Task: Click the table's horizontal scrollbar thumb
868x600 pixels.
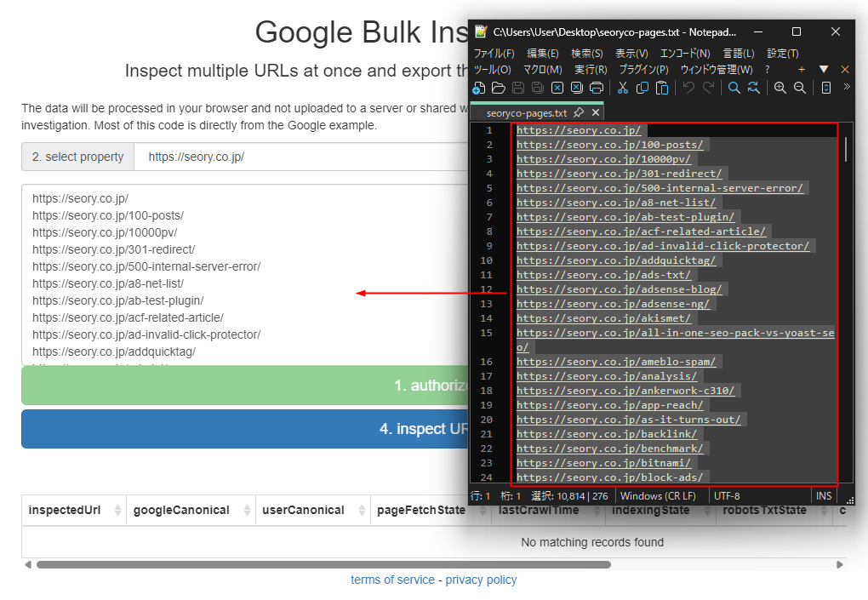Action: click(x=323, y=564)
